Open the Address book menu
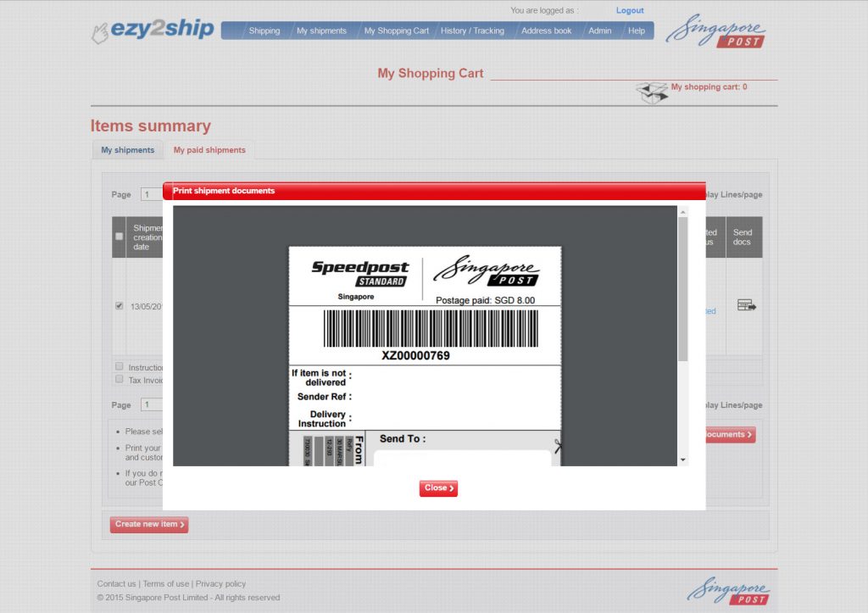Screen dimensions: 868x613 (547, 31)
